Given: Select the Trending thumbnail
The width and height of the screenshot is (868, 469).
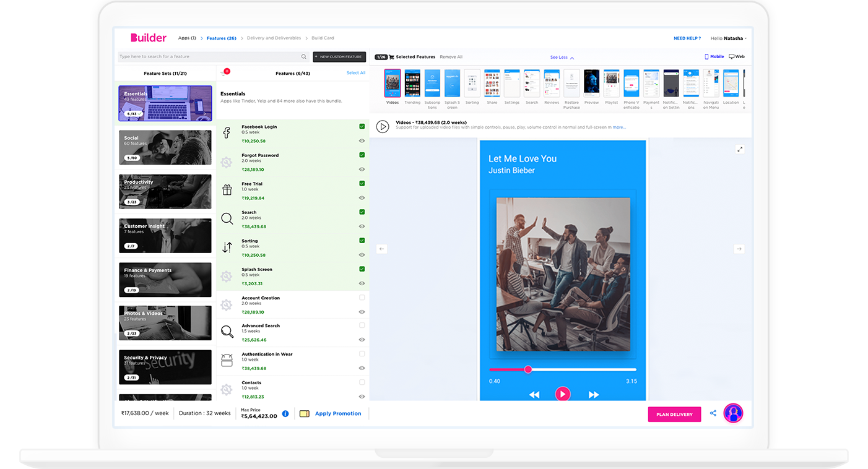Looking at the screenshot, I should click(x=412, y=83).
